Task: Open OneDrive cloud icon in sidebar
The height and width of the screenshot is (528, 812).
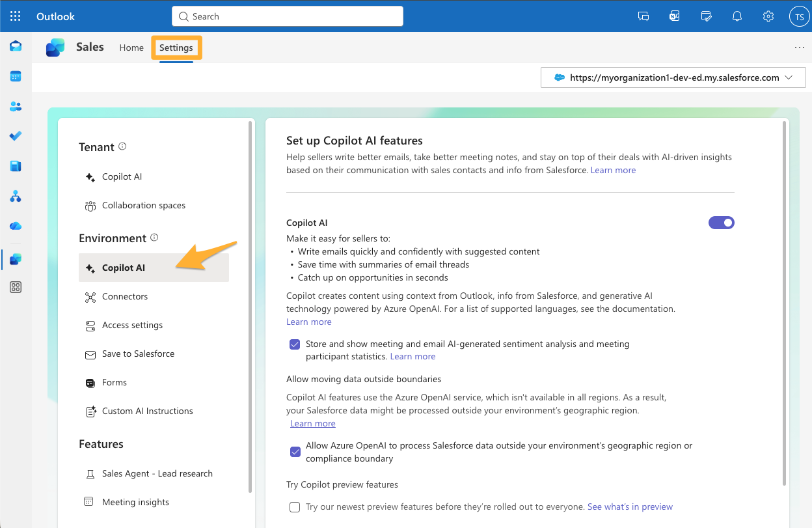Action: 16,226
